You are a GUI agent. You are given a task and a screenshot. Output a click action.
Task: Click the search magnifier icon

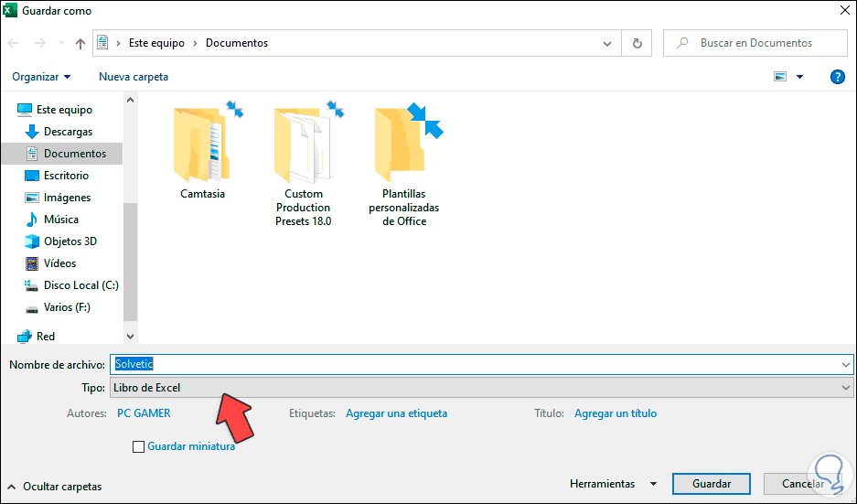point(682,43)
